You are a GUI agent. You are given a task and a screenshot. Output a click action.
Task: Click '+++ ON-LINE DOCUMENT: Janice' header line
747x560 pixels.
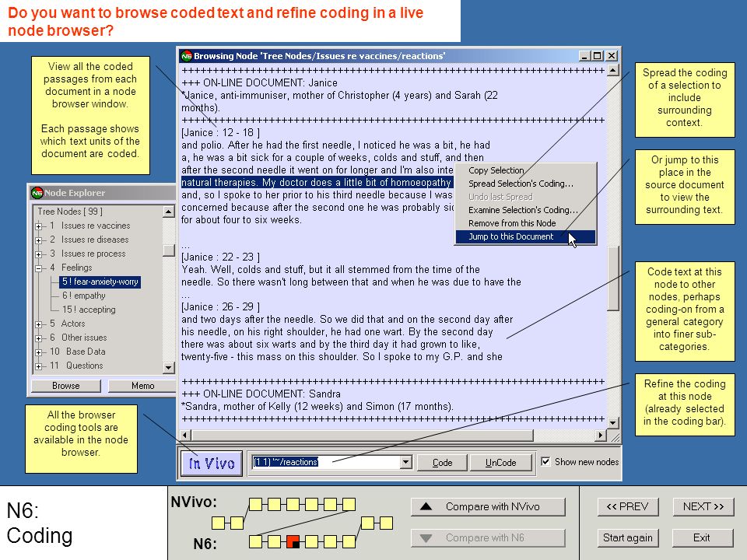260,83
